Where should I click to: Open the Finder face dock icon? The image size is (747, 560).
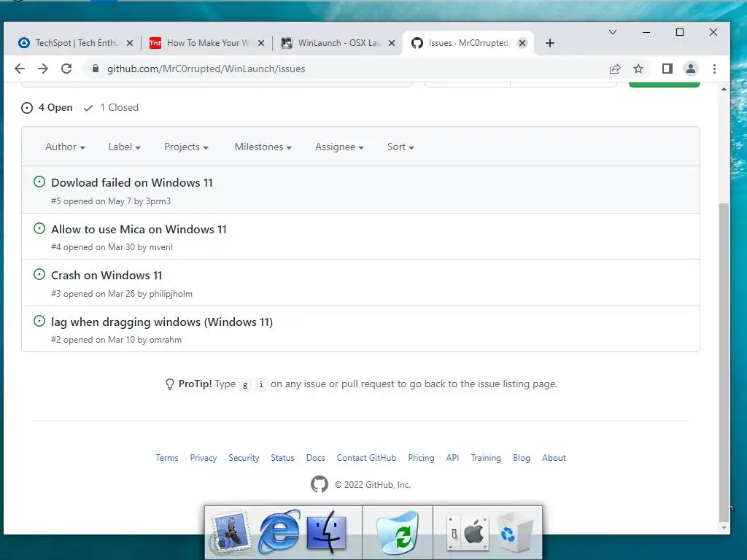click(328, 532)
